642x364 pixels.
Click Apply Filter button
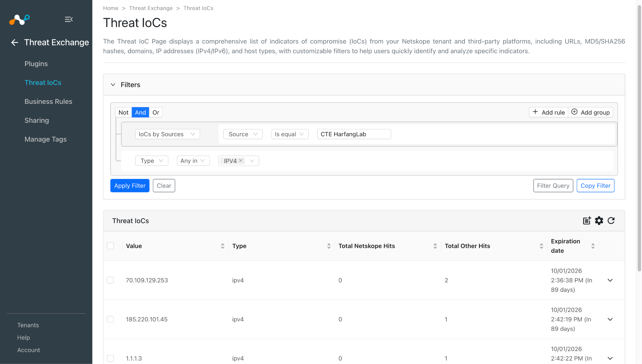tap(130, 186)
